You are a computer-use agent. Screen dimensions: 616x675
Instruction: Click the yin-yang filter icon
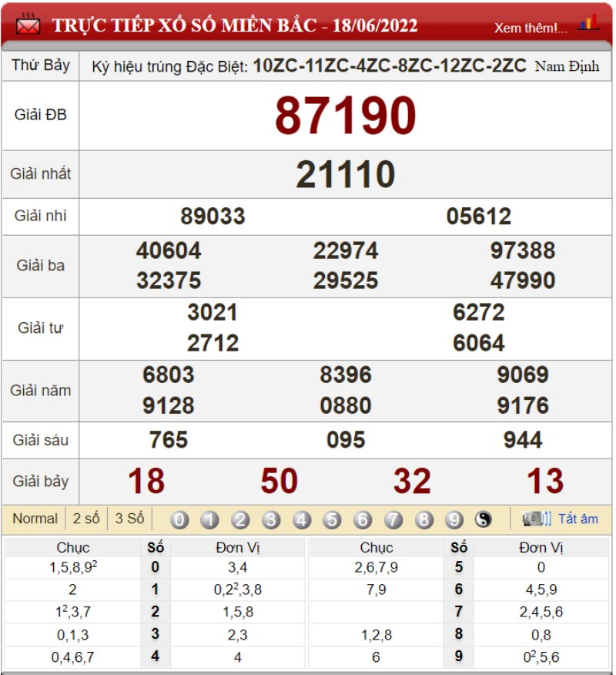[483, 519]
